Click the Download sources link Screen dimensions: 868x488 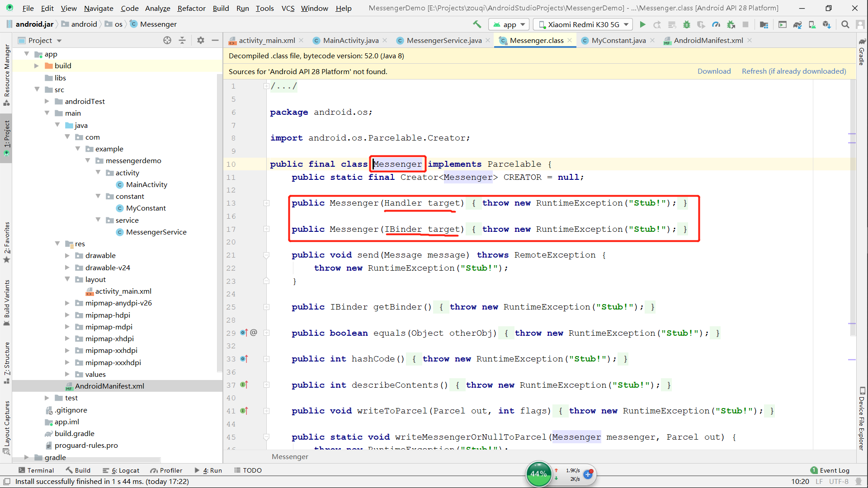714,71
